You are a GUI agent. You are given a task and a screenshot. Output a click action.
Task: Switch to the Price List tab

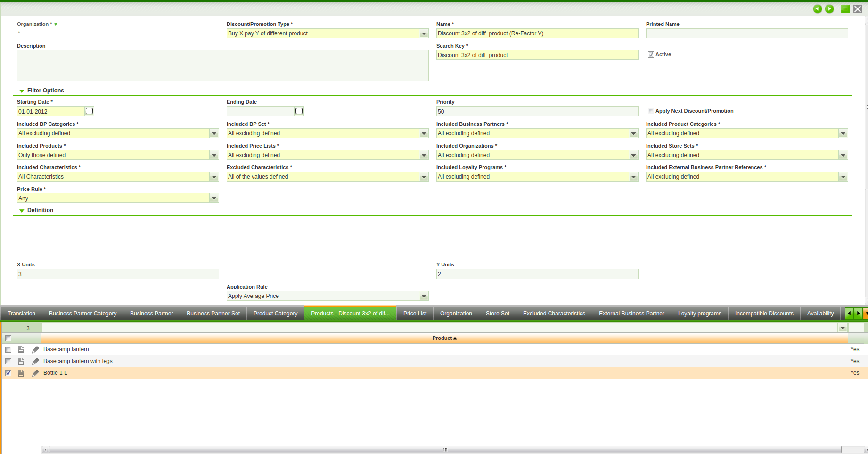[x=415, y=314]
